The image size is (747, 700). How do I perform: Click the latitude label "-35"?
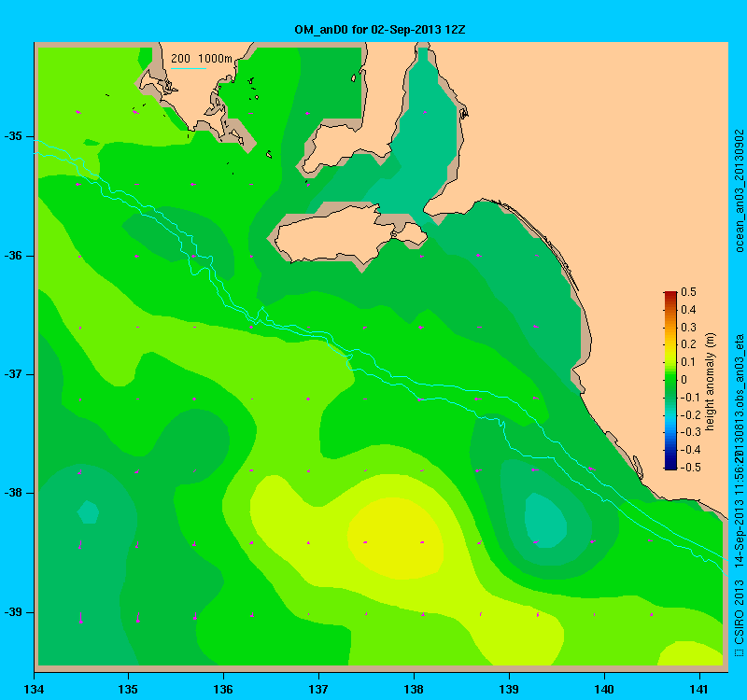point(13,136)
